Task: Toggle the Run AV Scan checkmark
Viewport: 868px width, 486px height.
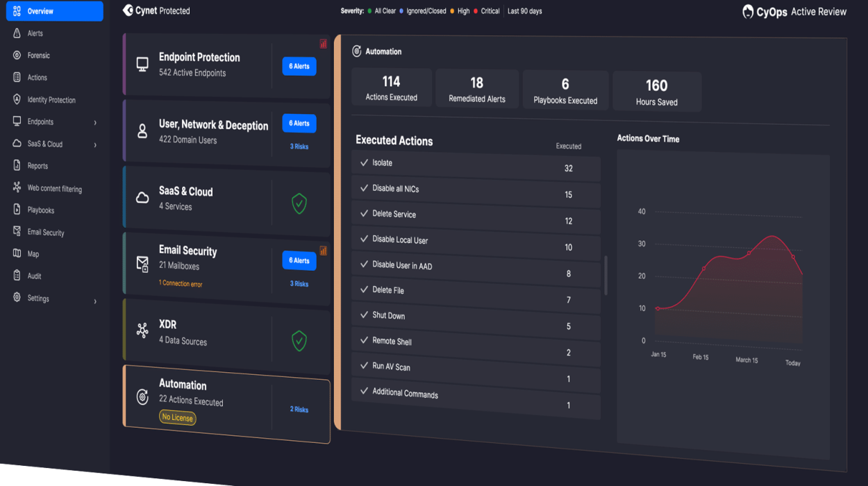Action: [x=364, y=365]
